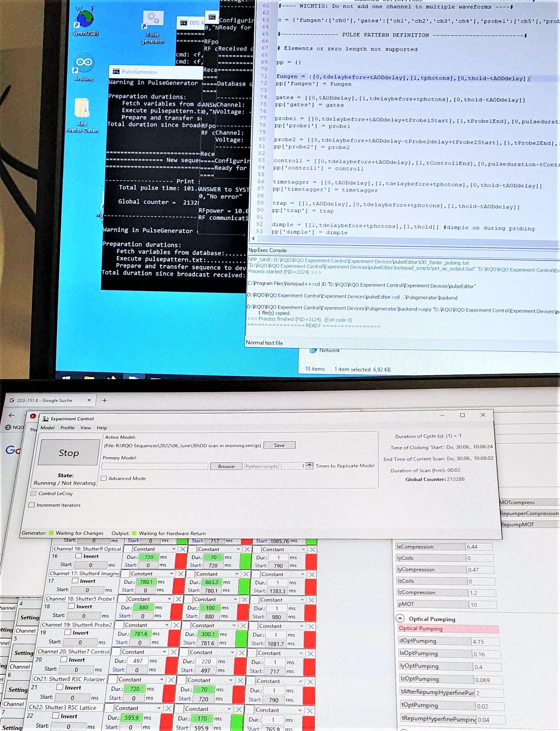The image size is (560, 731).
Task: Click the Channel 16 Dur field showing 720
Action: [149, 557]
